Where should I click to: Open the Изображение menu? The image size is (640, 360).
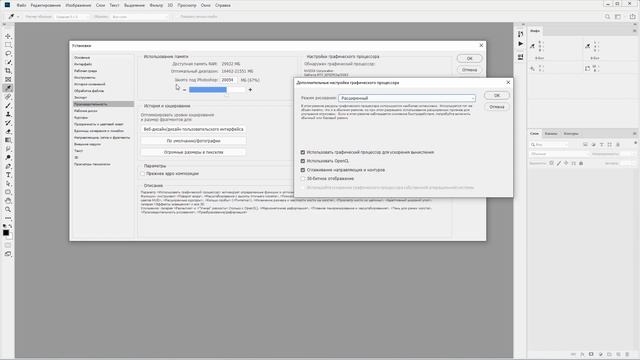click(x=78, y=5)
